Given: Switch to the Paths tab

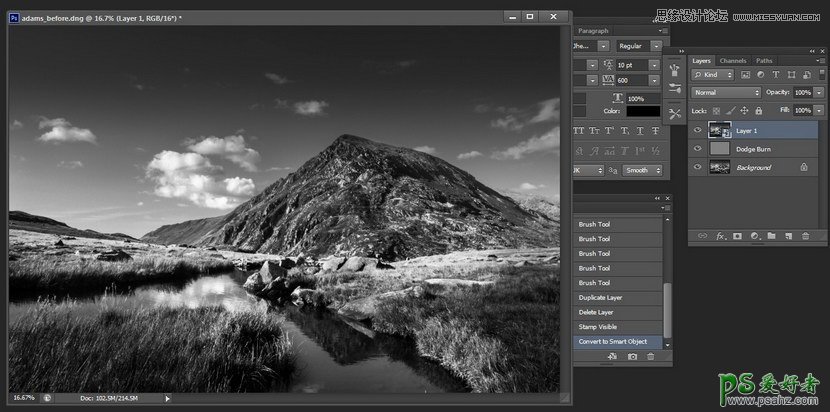Looking at the screenshot, I should coord(764,60).
